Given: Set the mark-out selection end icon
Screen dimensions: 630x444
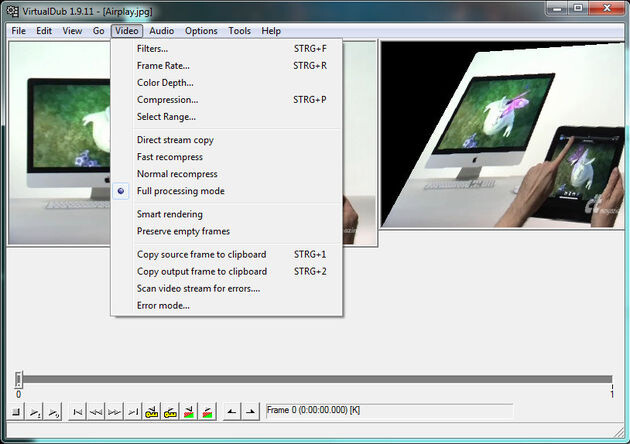Looking at the screenshot, I should coord(250,411).
